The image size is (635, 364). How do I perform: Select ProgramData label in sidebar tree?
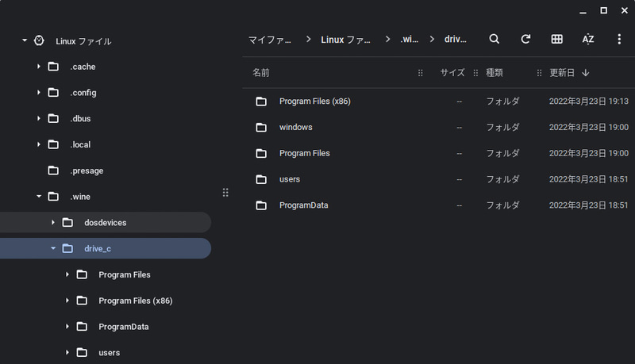coord(124,327)
